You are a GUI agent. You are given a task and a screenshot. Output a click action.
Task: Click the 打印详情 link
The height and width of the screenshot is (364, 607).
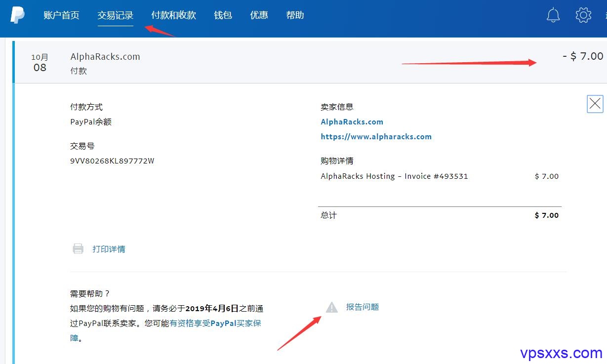tap(109, 249)
